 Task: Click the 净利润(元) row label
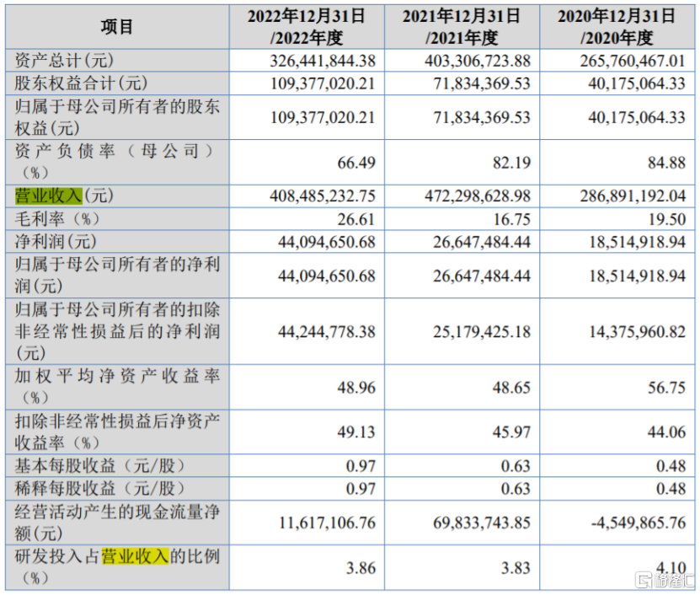(x=56, y=242)
